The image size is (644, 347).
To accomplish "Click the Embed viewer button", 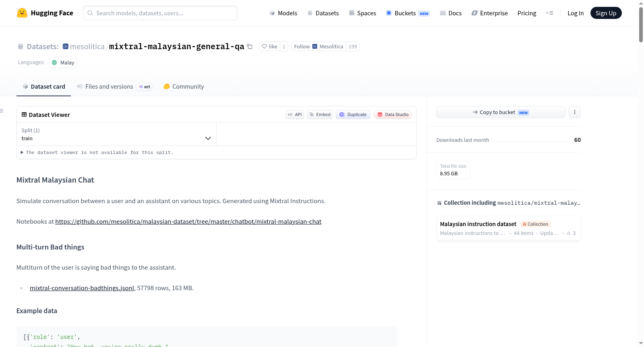I will pyautogui.click(x=320, y=114).
